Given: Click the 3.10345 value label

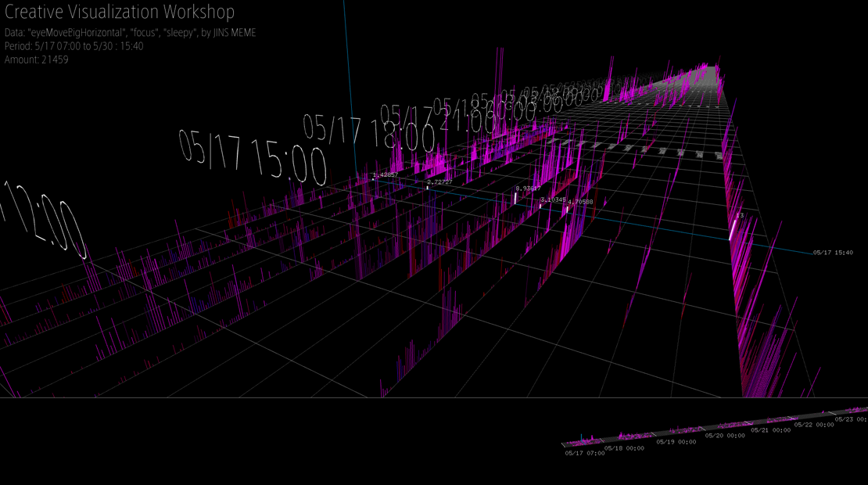Looking at the screenshot, I should [x=553, y=200].
